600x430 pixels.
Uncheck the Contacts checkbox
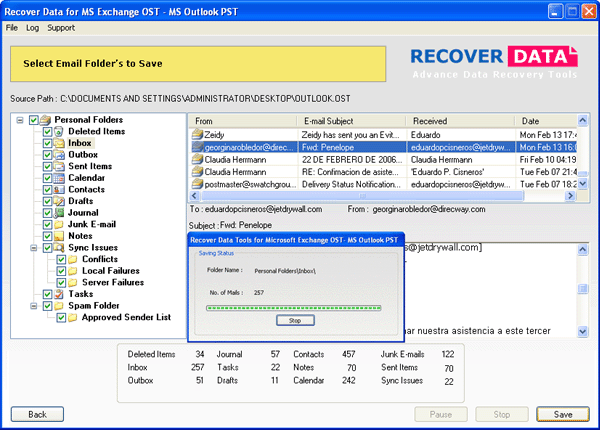(47, 190)
